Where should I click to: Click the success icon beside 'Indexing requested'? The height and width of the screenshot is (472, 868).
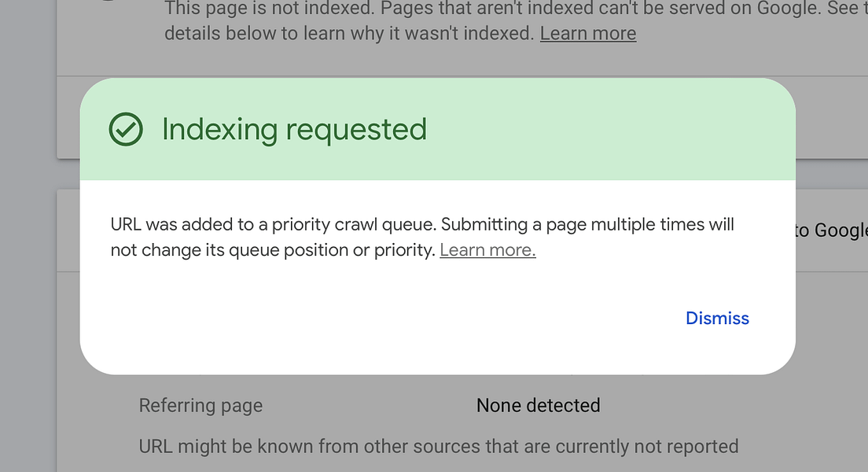[x=127, y=128]
